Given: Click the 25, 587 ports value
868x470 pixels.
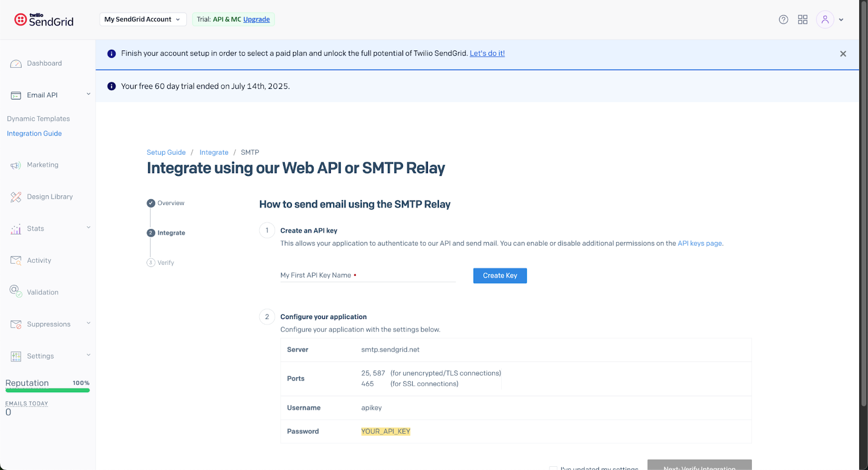Looking at the screenshot, I should 373,373.
